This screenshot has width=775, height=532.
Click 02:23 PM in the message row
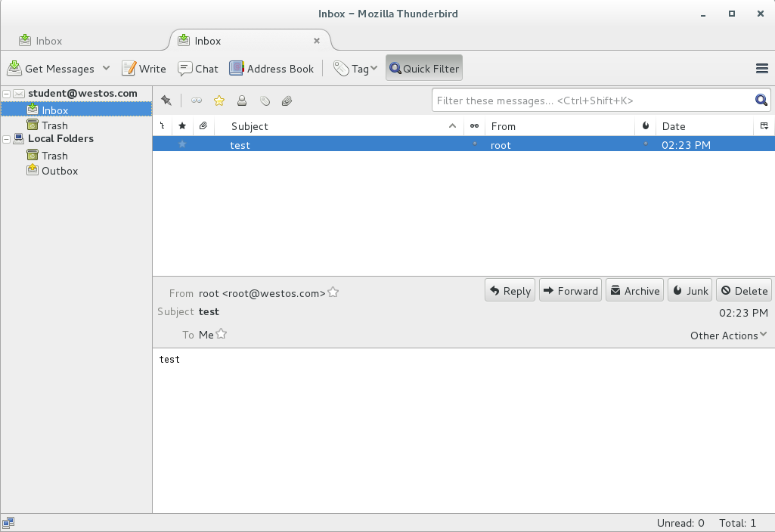point(686,145)
